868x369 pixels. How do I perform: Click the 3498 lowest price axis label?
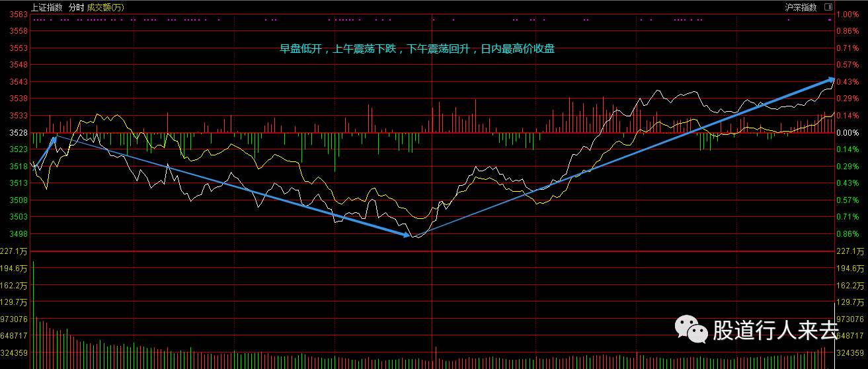19,234
